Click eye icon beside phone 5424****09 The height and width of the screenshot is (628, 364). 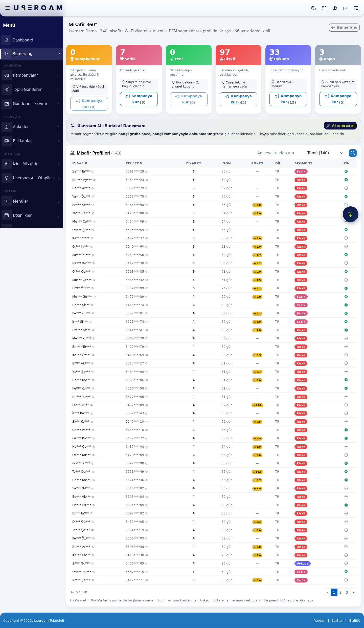point(147,222)
